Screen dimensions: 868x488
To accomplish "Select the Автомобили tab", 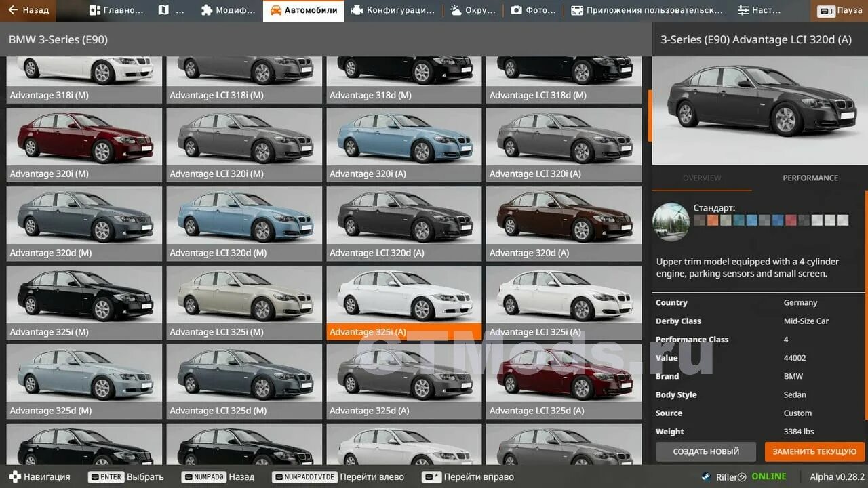I will tap(303, 10).
